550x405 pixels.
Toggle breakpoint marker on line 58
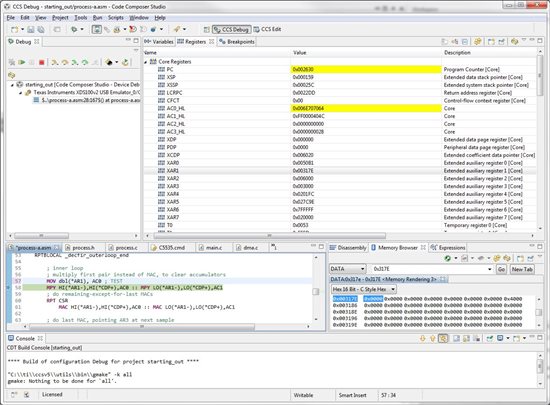pos(9,288)
